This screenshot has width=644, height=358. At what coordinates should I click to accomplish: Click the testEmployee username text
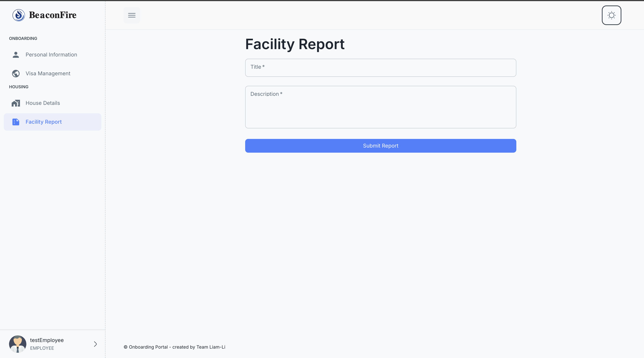(x=47, y=340)
